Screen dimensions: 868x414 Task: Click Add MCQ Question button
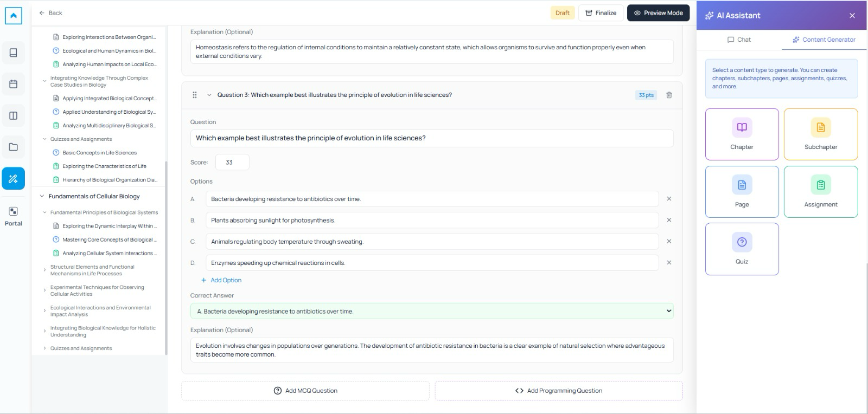point(305,391)
